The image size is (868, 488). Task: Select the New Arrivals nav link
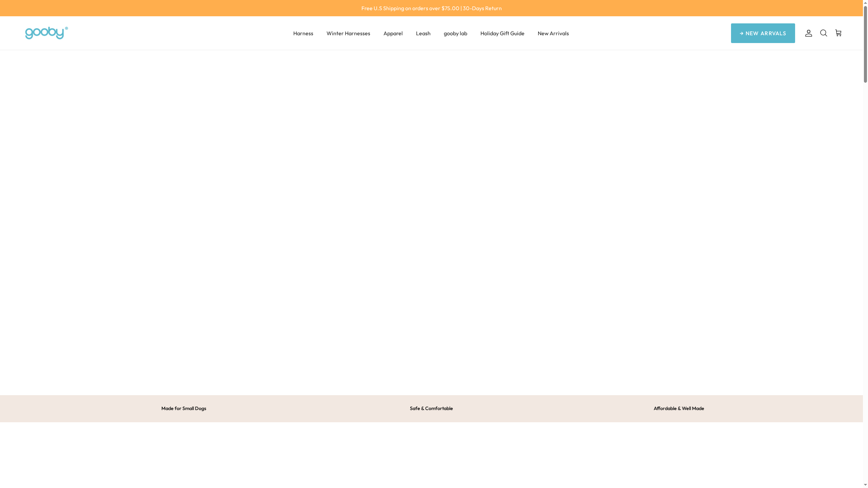coord(553,33)
